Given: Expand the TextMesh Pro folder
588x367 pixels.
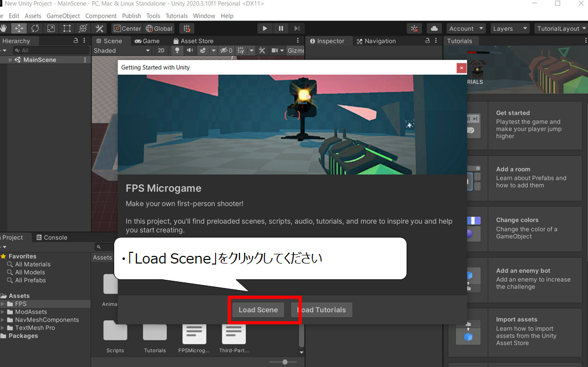Looking at the screenshot, I should pyautogui.click(x=3, y=328).
